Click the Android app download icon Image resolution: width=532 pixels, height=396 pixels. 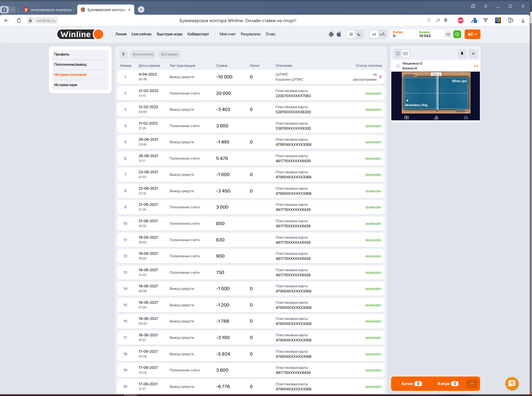point(331,34)
